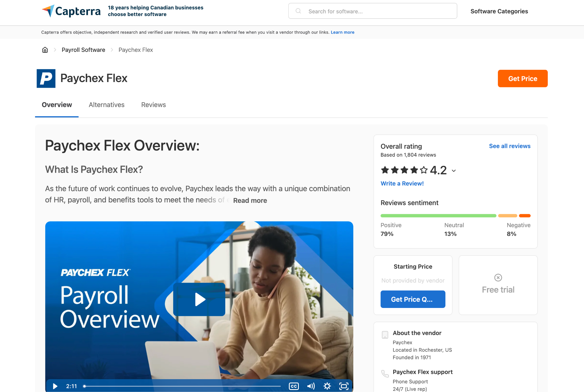Screen dimensions: 584x392
Task: Click Learn more disclosure link
Action: coord(342,32)
